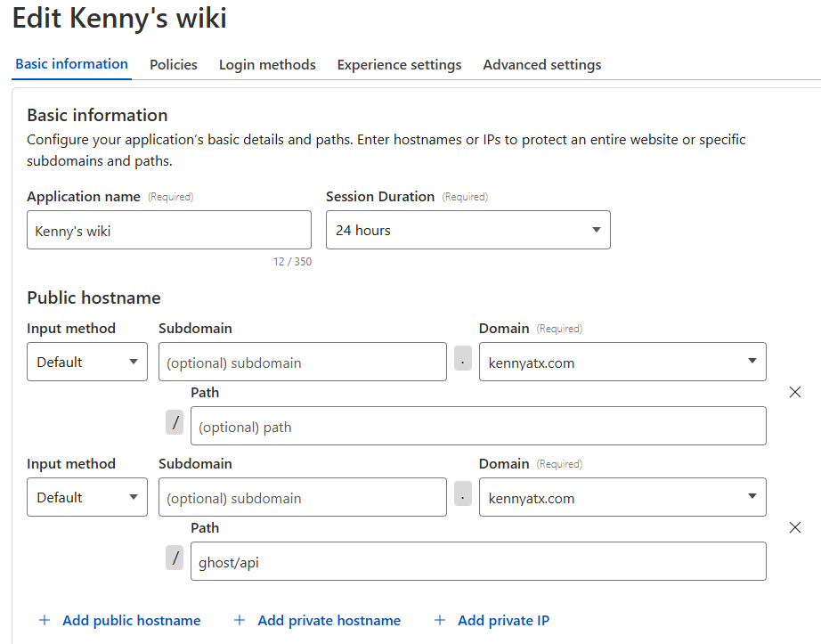Image resolution: width=821 pixels, height=644 pixels.
Task: Remove the first public hostname row
Action: (795, 392)
